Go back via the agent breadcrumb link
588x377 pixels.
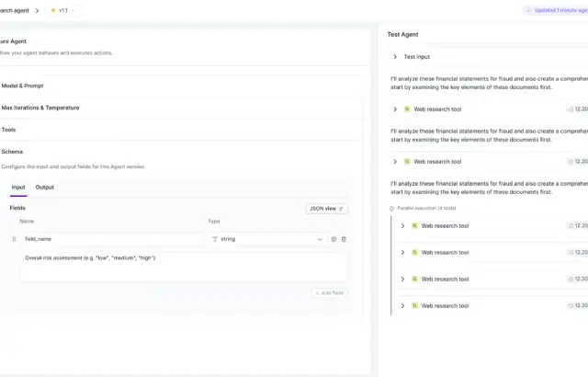tap(15, 10)
